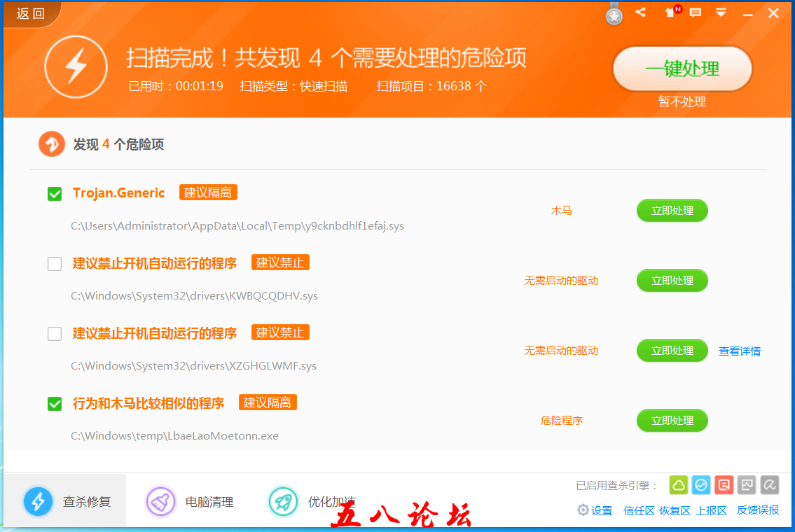This screenshot has width=795, height=532.
Task: Switch to 电脑清理 tab
Action: 189,501
